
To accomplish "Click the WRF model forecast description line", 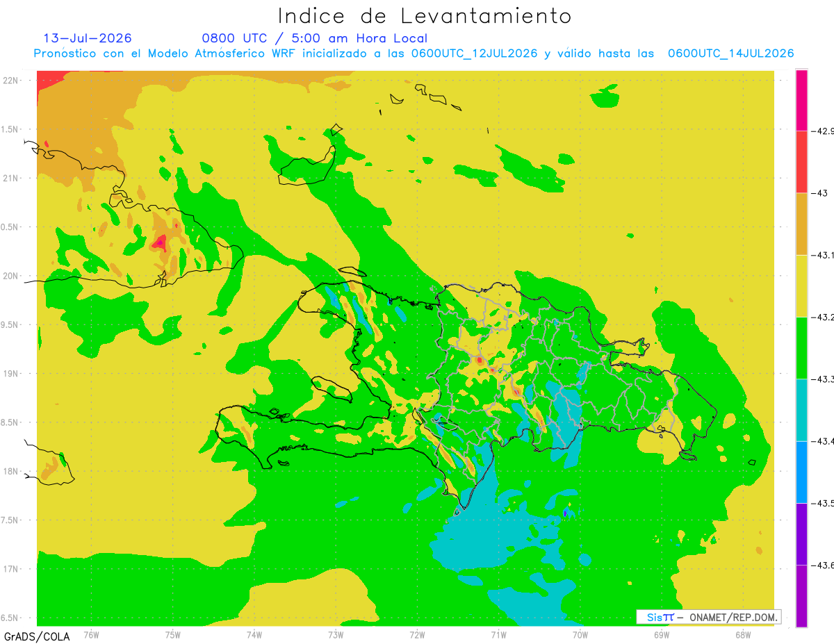I will point(414,53).
